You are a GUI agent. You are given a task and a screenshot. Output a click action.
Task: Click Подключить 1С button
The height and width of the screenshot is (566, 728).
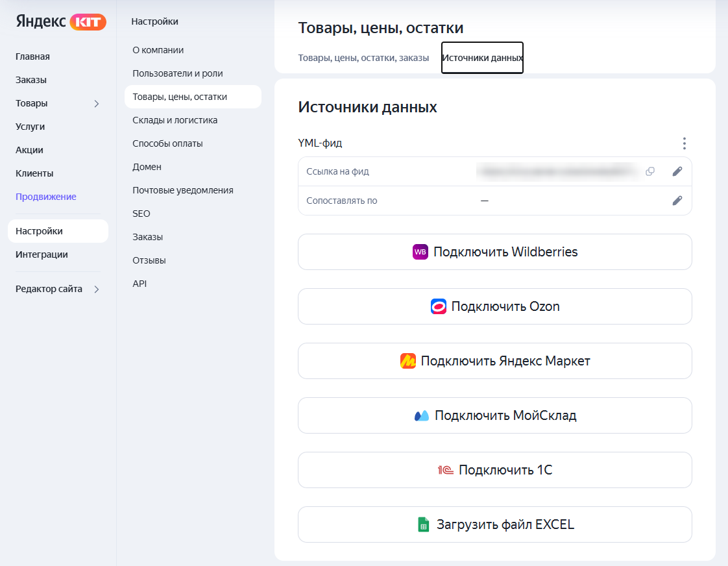pyautogui.click(x=495, y=470)
